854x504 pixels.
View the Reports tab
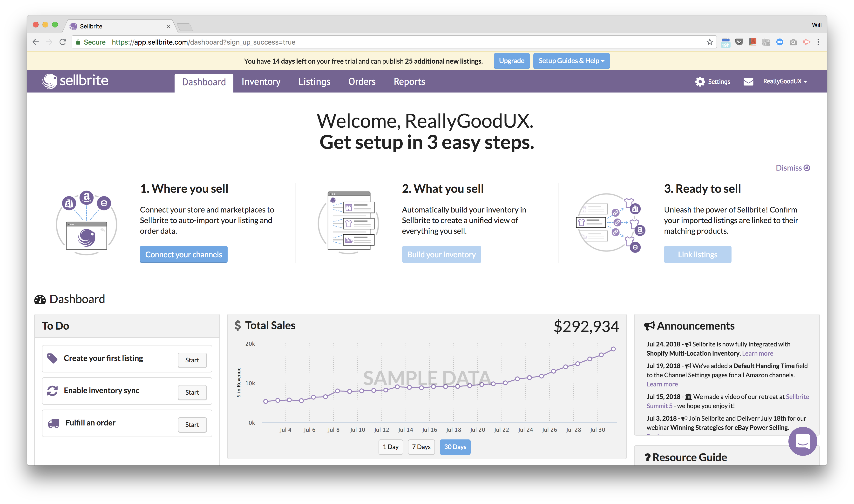coord(409,82)
